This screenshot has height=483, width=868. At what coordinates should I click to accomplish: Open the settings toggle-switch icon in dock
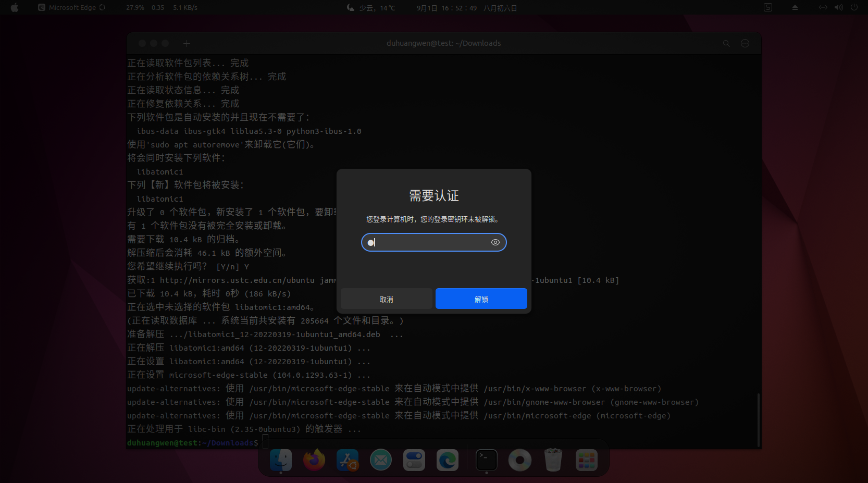414,460
